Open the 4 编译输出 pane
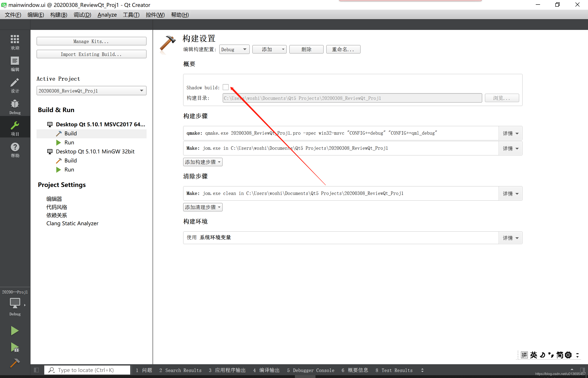 [266, 370]
